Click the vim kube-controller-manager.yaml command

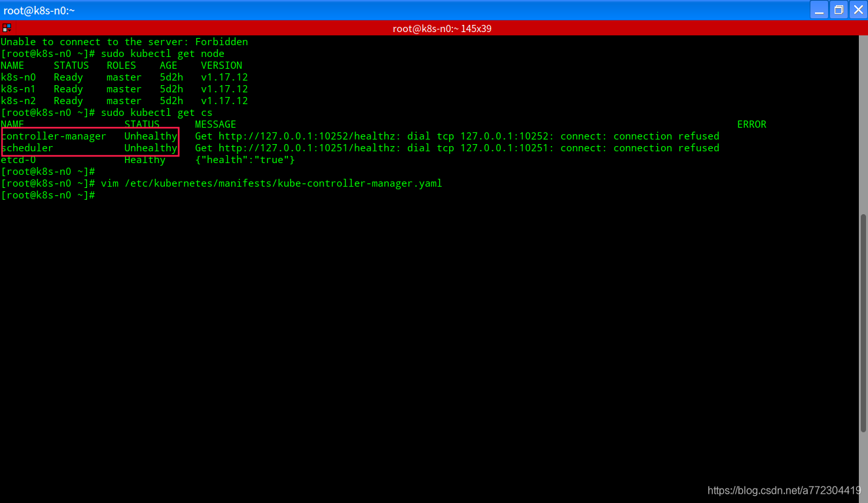(272, 183)
